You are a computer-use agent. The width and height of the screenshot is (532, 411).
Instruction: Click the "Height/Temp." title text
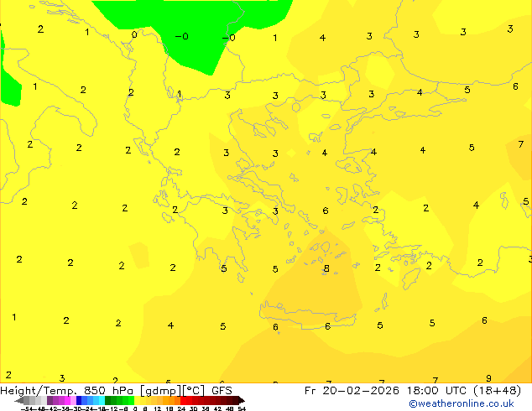coord(39,391)
